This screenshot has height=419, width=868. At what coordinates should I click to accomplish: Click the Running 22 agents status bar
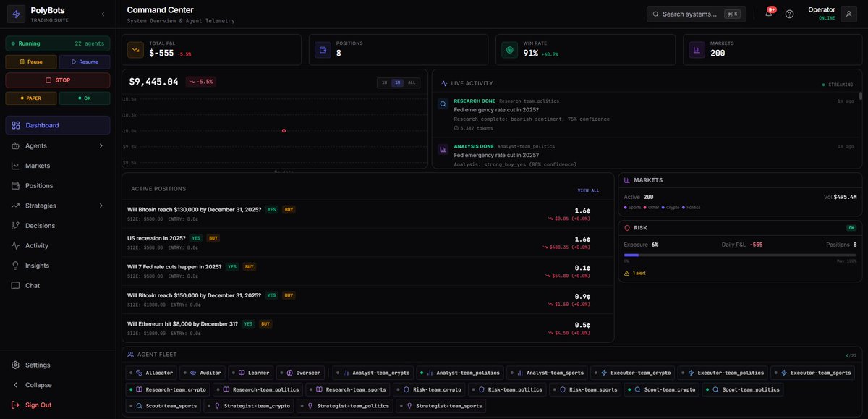tap(58, 43)
